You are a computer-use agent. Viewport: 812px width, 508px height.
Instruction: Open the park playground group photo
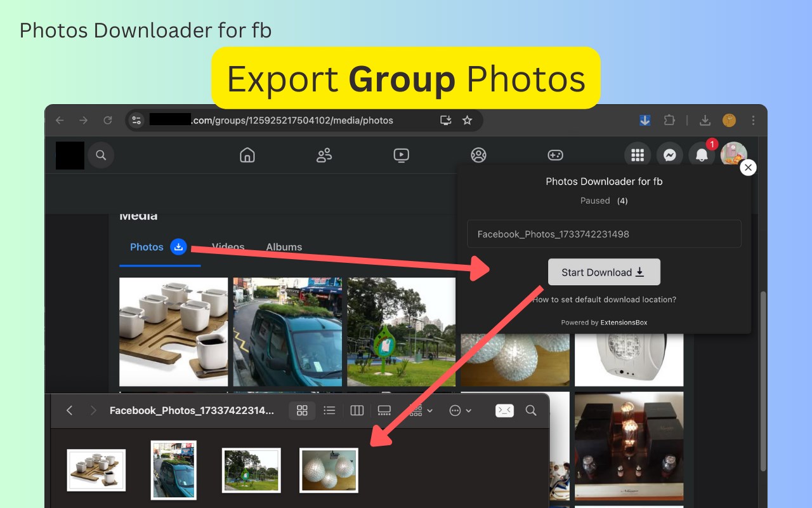point(401,332)
